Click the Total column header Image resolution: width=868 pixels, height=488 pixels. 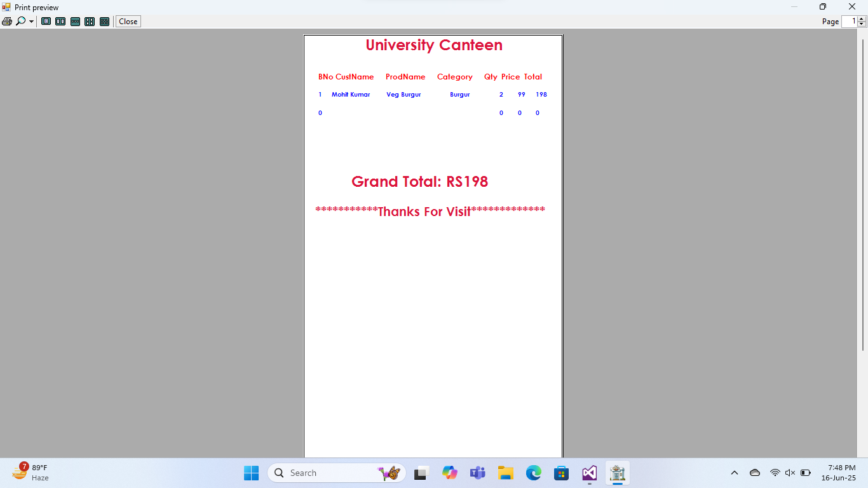(x=533, y=77)
